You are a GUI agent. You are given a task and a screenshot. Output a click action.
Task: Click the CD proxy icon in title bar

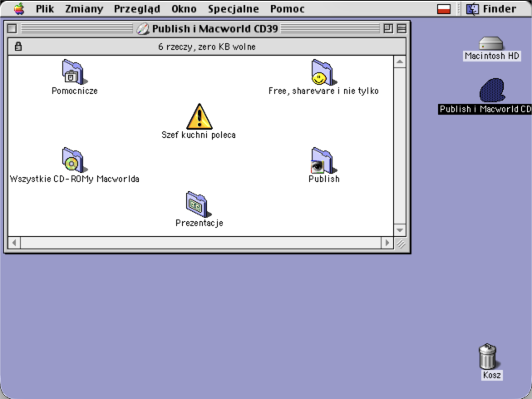[x=143, y=29]
